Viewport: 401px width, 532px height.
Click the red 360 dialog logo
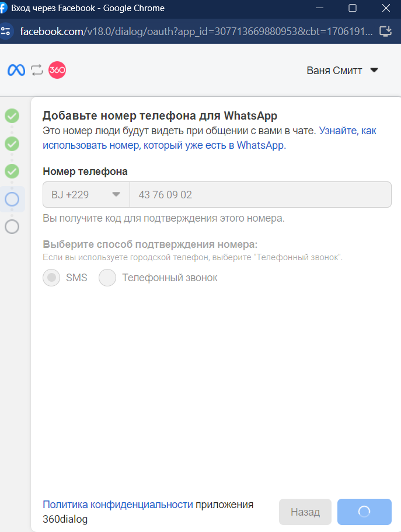[57, 70]
